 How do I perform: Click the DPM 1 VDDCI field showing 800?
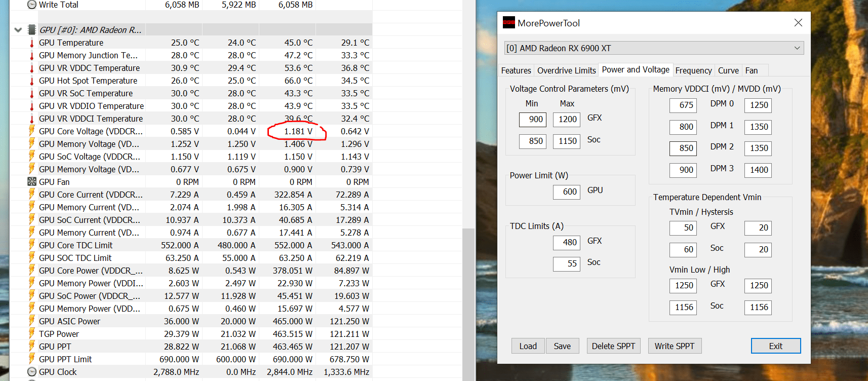tap(683, 127)
